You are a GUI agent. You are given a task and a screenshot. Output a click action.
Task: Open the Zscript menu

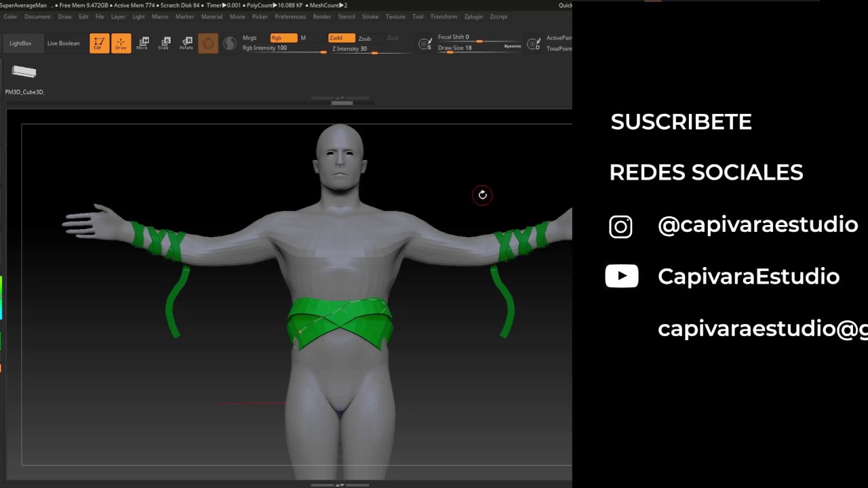pyautogui.click(x=498, y=16)
